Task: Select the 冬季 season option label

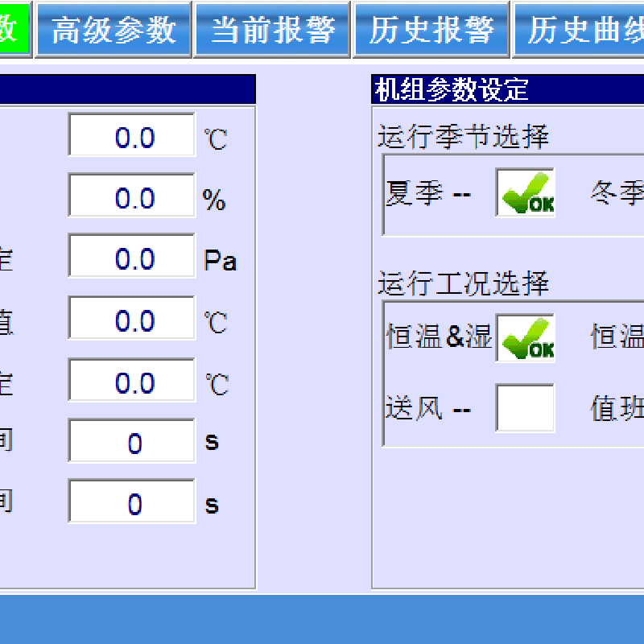Action: coord(617,194)
